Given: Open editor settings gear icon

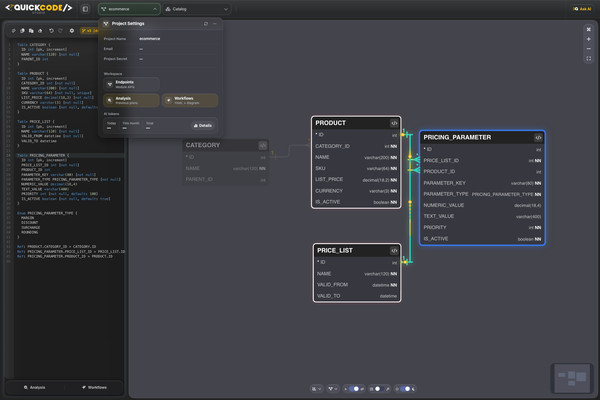Looking at the screenshot, I should 72,31.
